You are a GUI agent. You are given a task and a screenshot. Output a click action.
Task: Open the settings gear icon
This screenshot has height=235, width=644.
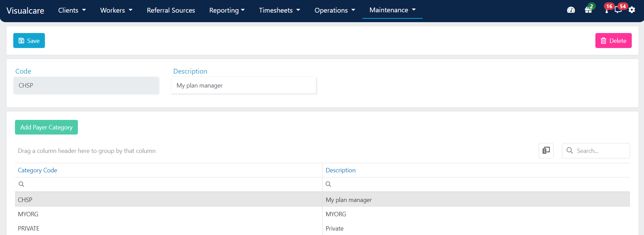coord(632,10)
